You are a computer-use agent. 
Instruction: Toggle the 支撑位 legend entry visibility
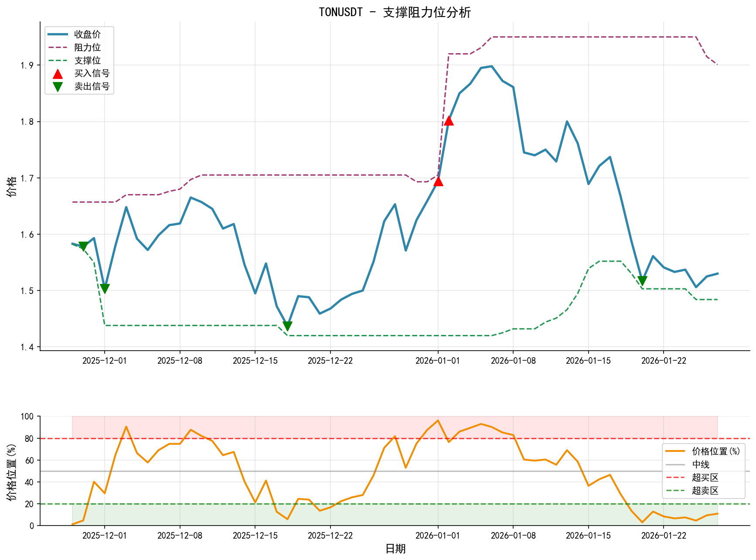click(x=87, y=61)
